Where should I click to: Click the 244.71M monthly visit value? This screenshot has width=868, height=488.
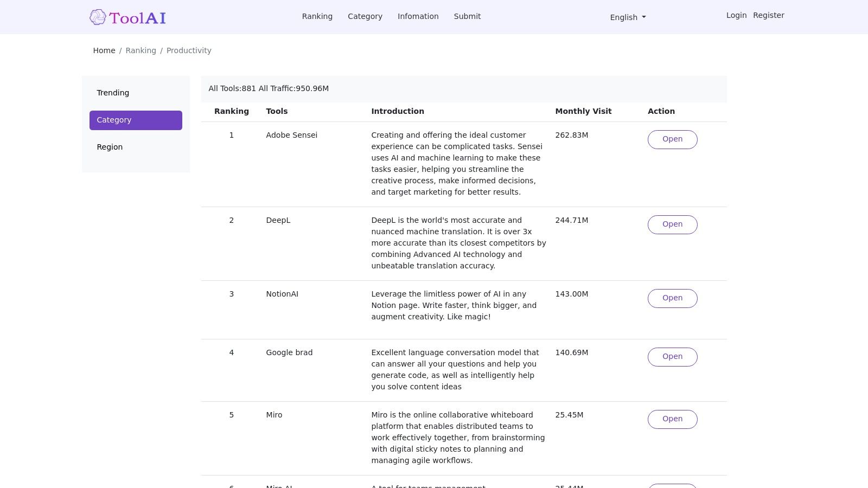point(572,220)
